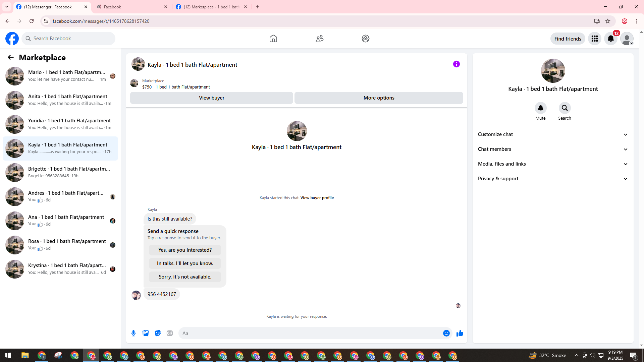Viewport: 644px width, 362px height.
Task: Send quick response 'Sorry, it's not available.'
Action: [185, 277]
